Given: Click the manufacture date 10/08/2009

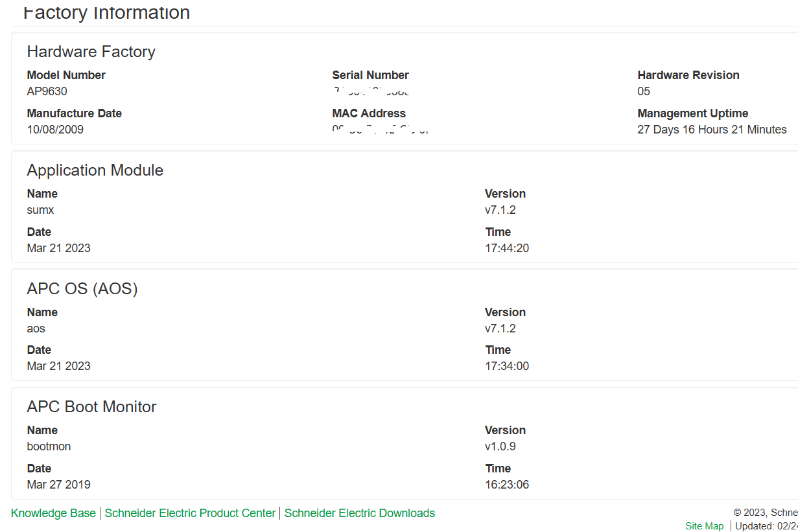Looking at the screenshot, I should (55, 130).
